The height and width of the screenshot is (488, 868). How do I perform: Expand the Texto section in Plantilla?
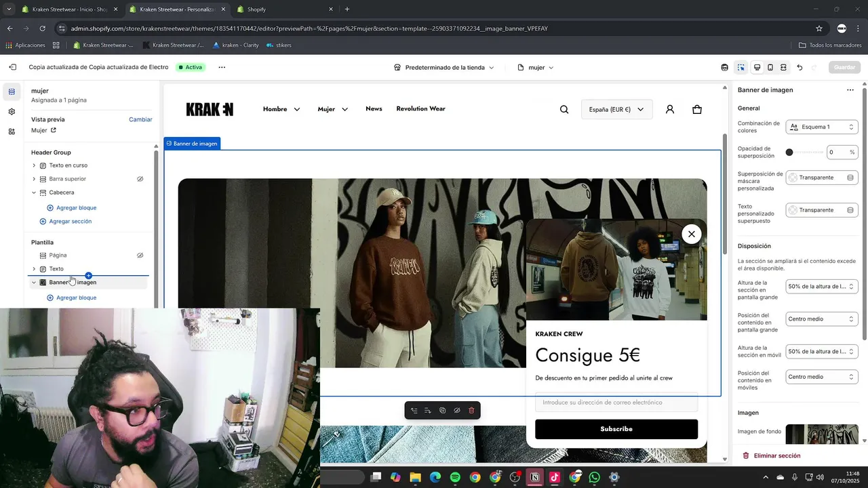34,269
